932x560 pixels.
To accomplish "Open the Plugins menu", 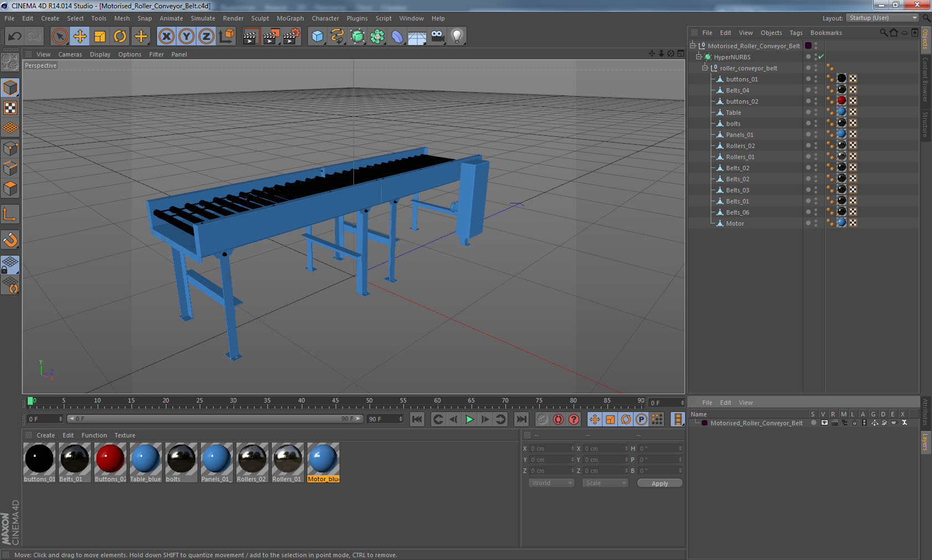I will pos(357,18).
